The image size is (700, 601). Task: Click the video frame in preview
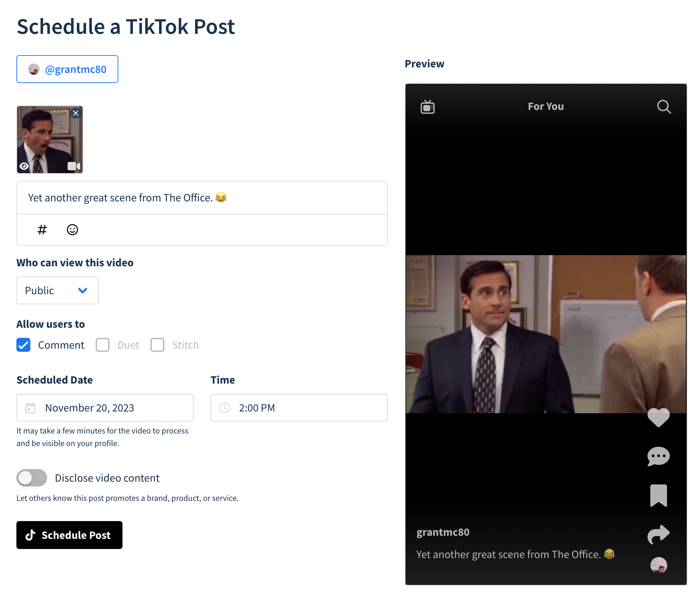coord(546,334)
